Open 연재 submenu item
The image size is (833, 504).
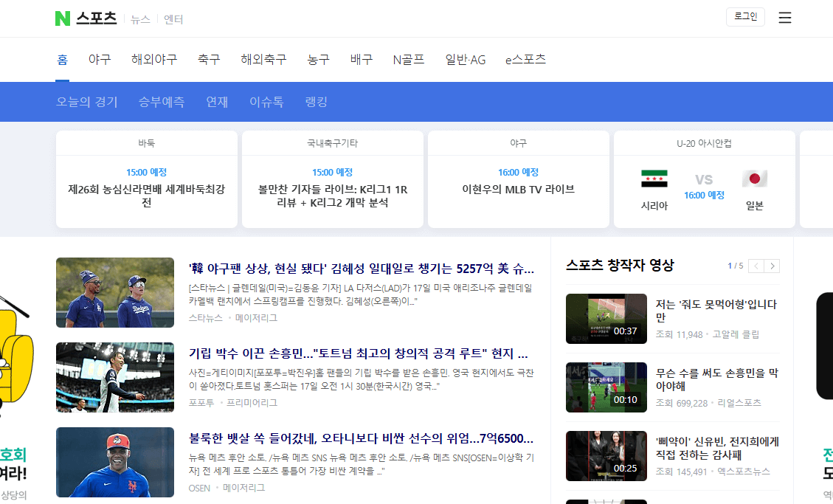(217, 102)
